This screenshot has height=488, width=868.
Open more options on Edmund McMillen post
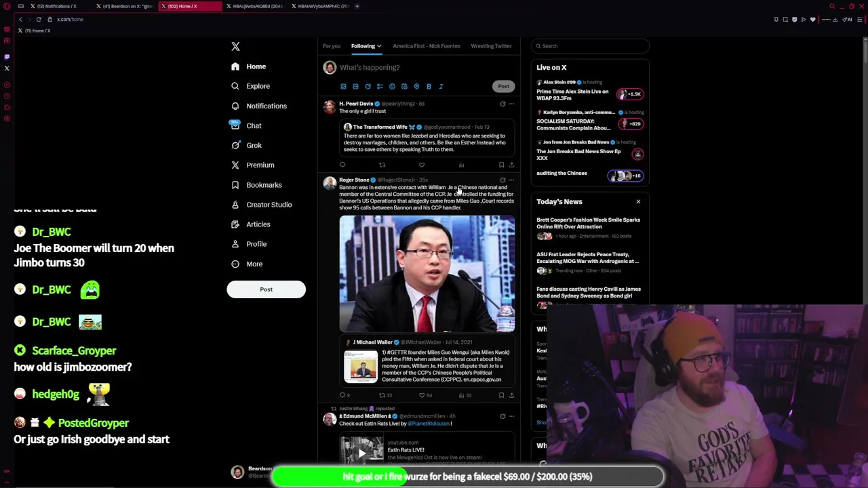pyautogui.click(x=511, y=416)
